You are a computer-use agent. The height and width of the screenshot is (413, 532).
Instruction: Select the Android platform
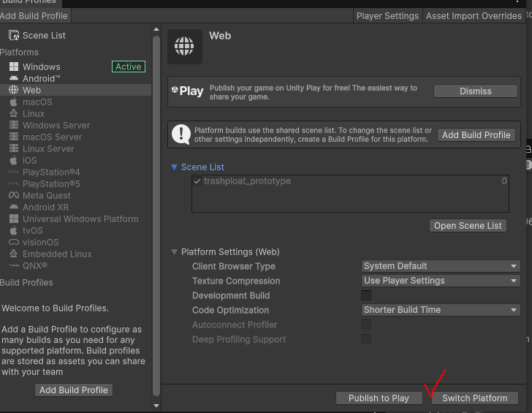coord(75,78)
